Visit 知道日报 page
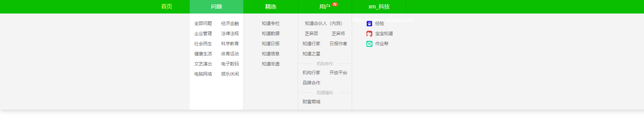The image size is (644, 133). click(271, 44)
